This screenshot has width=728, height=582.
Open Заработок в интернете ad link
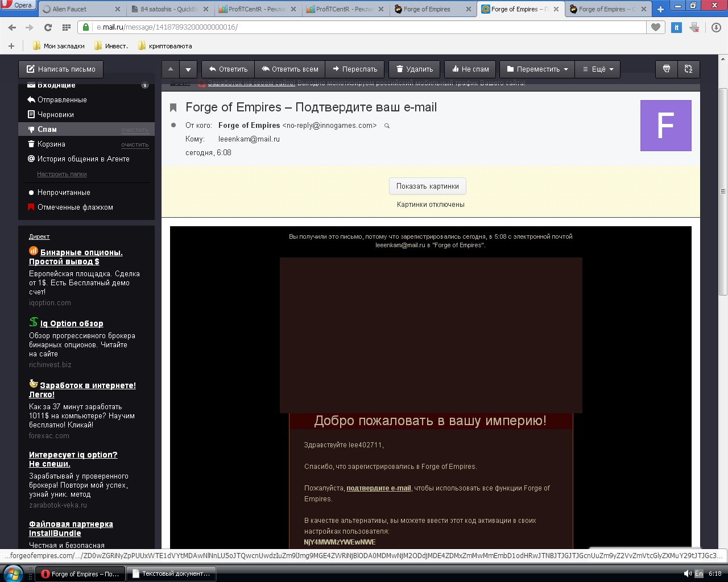82,390
